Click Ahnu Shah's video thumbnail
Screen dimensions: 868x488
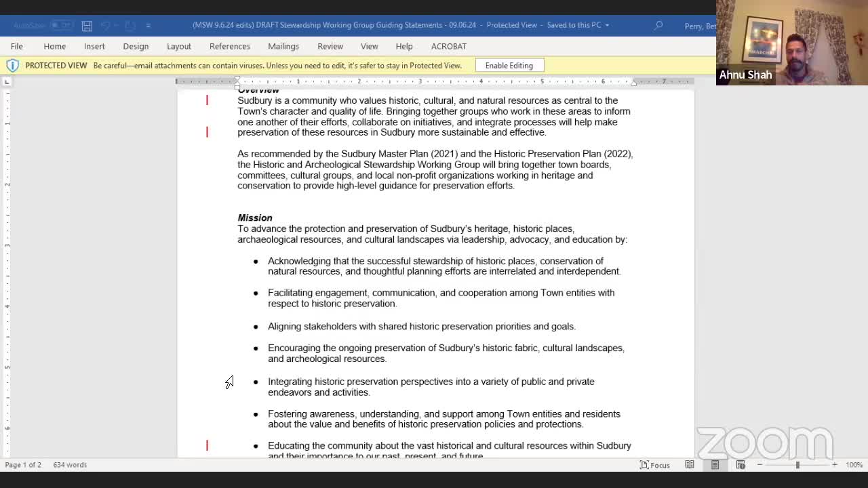(792, 43)
